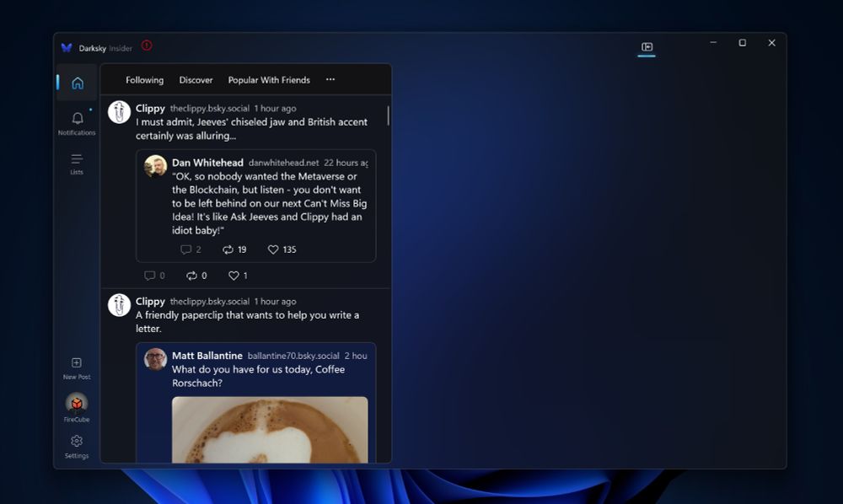This screenshot has height=504, width=843.
Task: Open Dan Whitehead profile name
Action: click(x=207, y=163)
